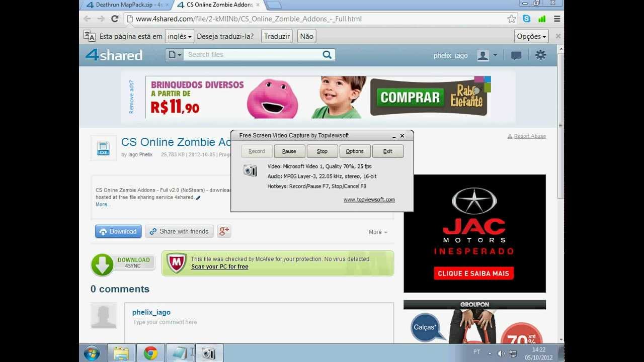The image size is (644, 362).
Task: Open the screen capture taskbar item
Action: [208, 353]
